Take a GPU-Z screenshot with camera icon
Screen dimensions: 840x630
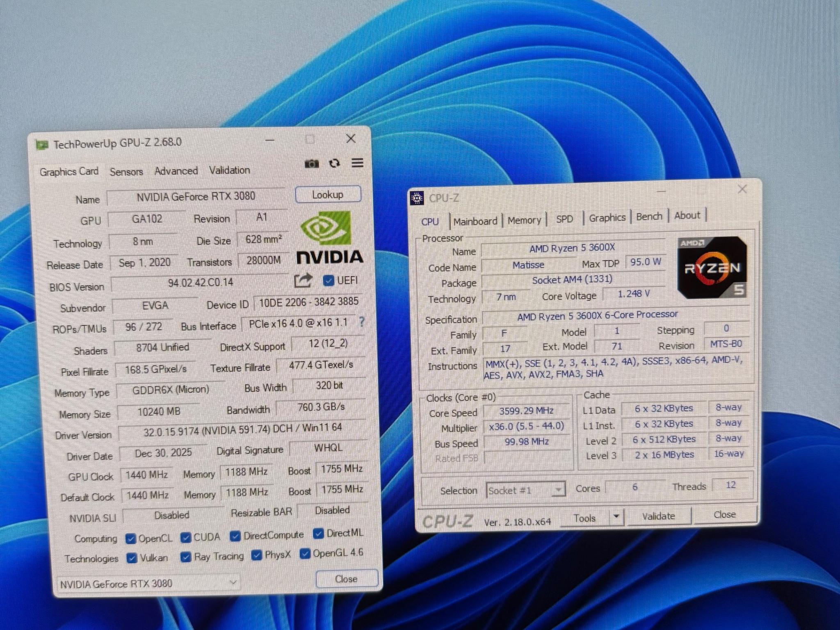pos(312,164)
